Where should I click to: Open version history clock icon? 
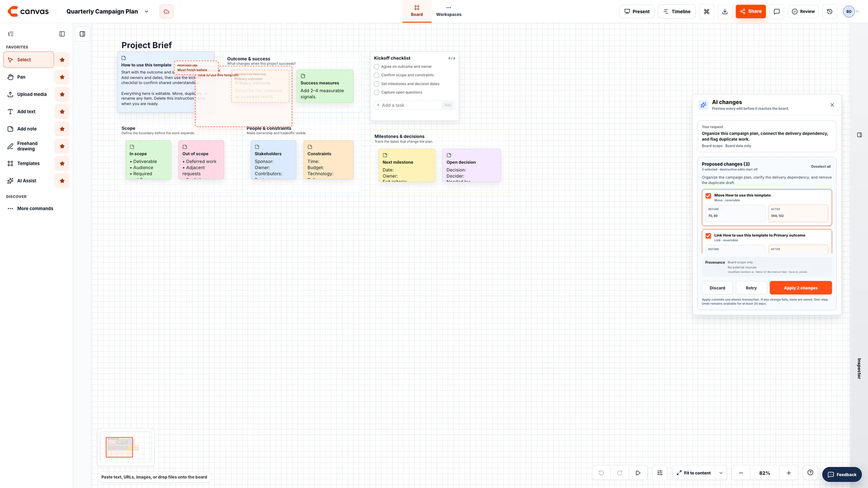coord(830,11)
